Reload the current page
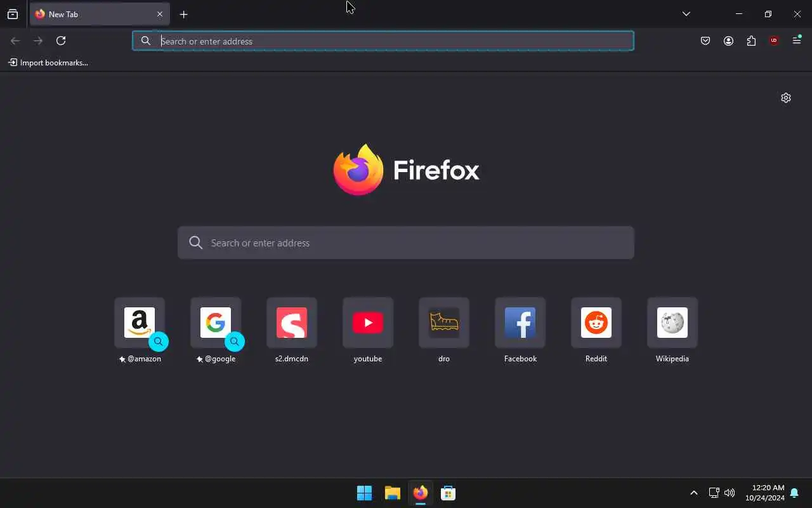Viewport: 812px width, 508px height. coord(61,41)
